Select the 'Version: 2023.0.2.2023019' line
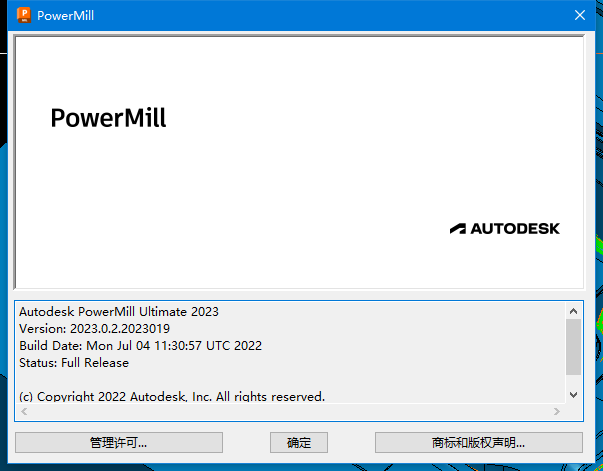The width and height of the screenshot is (603, 471). pos(95,328)
